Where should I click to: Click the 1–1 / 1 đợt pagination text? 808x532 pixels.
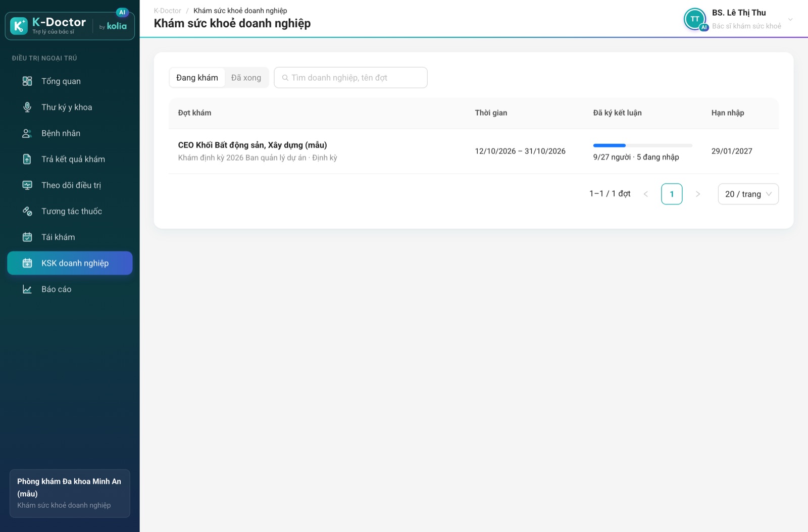[x=610, y=194]
